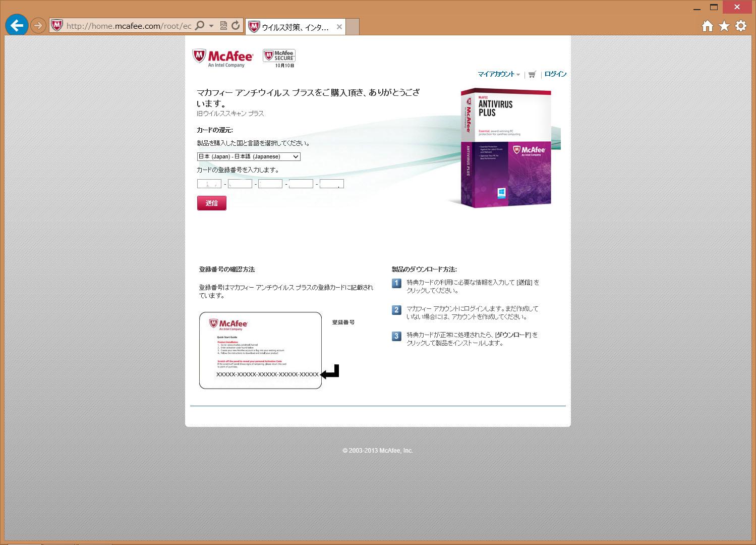Viewport: 756px width, 545px height.
Task: Click the magnifier search icon in address bar
Action: point(200,25)
